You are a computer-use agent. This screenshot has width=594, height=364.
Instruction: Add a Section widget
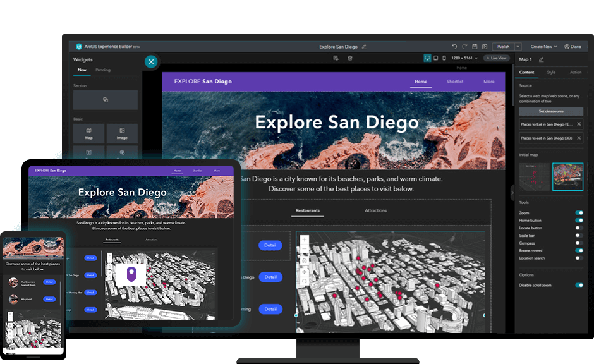pyautogui.click(x=105, y=99)
